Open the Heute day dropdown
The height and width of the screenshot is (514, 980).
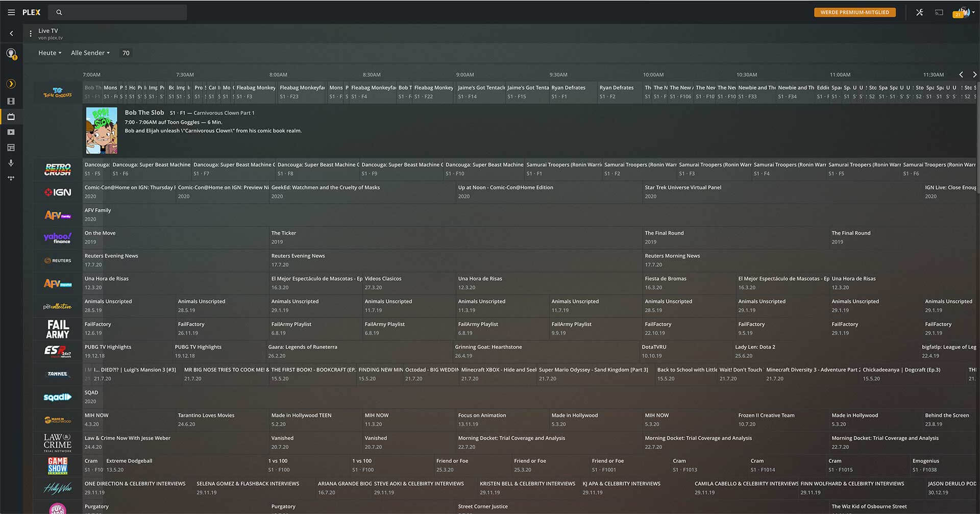coord(50,53)
